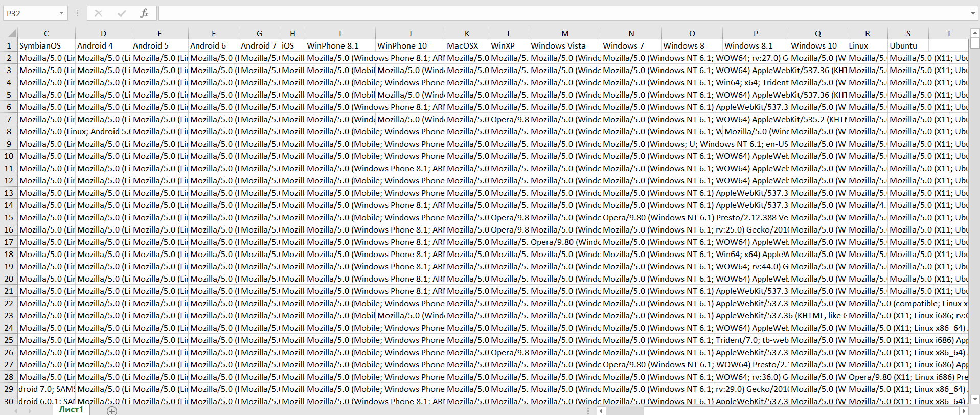This screenshot has height=415, width=980.
Task: Select the Windows 10 header cell
Action: 818,45
